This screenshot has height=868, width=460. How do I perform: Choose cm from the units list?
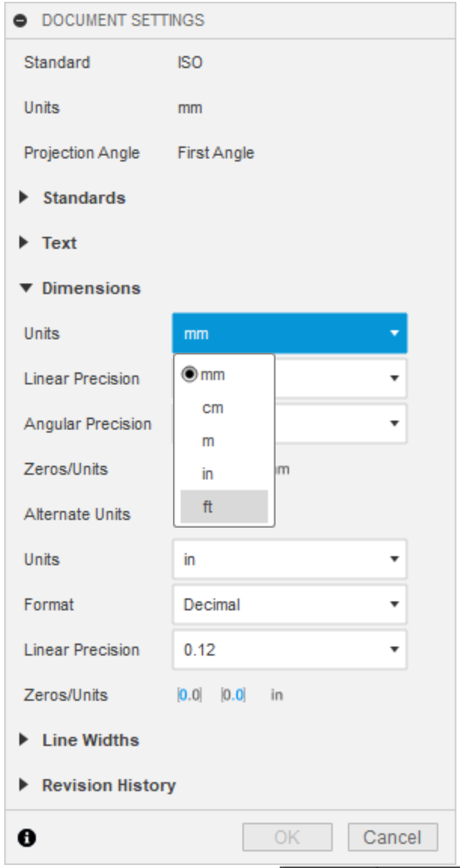pos(213,408)
